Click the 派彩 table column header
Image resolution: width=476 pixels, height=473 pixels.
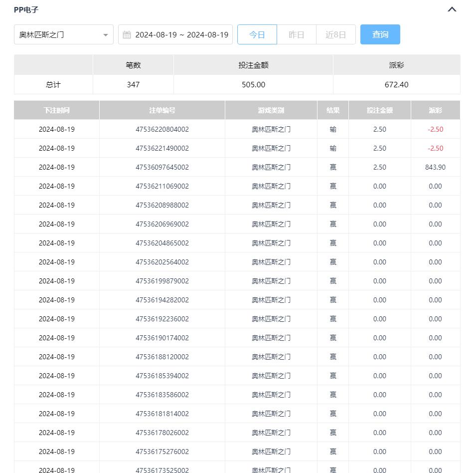(x=435, y=110)
